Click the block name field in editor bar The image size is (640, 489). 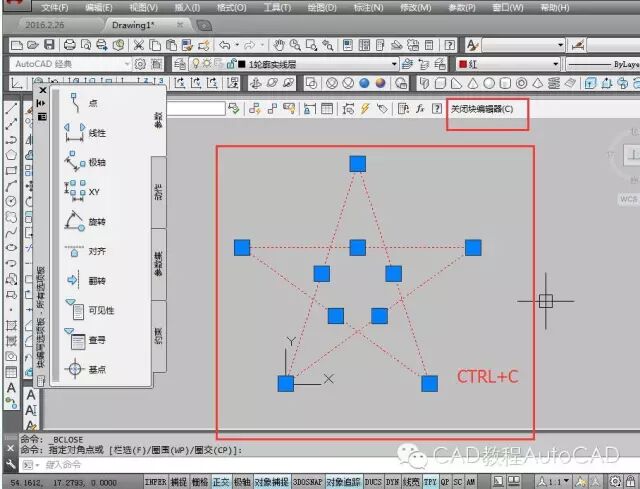point(196,109)
